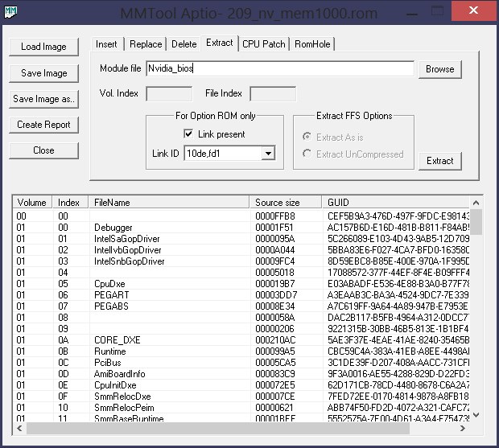Screen dimensions: 499x448
Task: Click the Save Image button
Action: pyautogui.click(x=43, y=73)
